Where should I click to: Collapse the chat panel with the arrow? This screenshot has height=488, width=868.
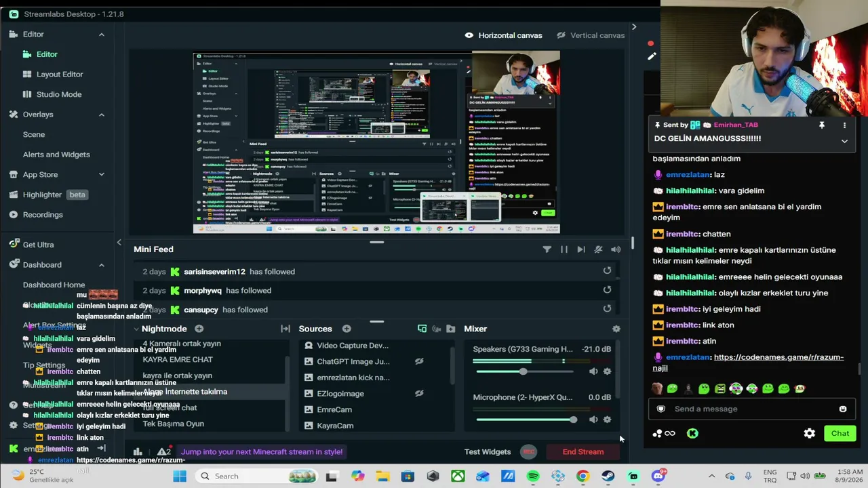click(634, 27)
